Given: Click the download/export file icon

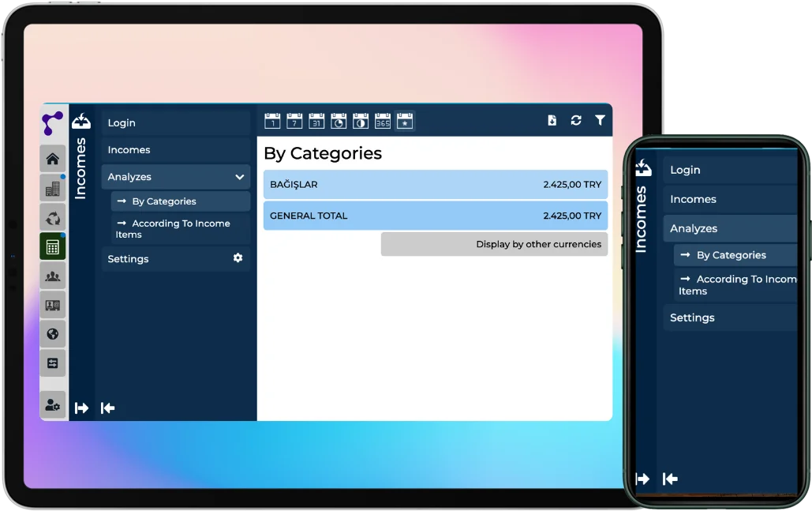Looking at the screenshot, I should [x=552, y=120].
